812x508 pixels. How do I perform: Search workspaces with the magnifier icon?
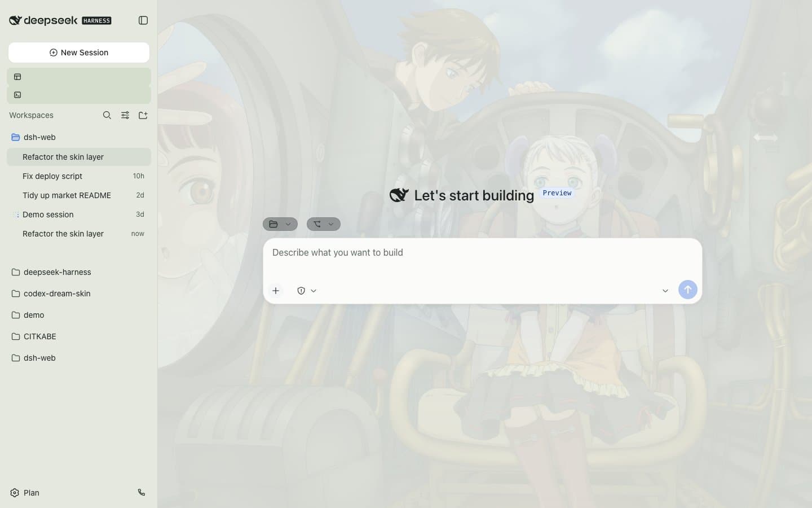click(107, 115)
